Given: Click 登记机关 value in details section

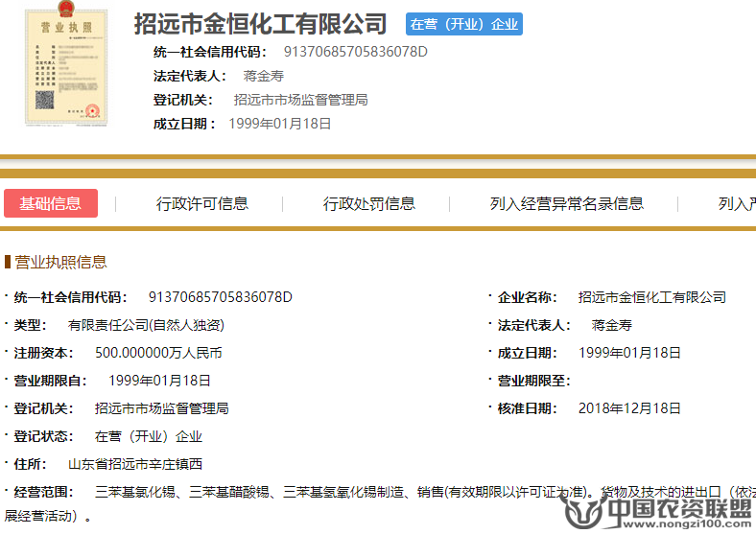Looking at the screenshot, I should (161, 408).
